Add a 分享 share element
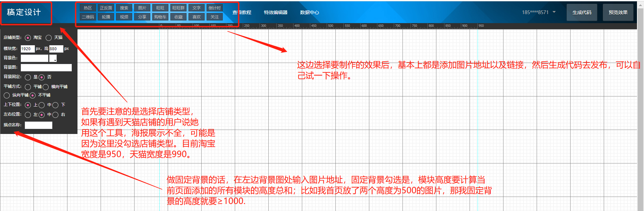This screenshot has width=644, height=211. click(x=142, y=17)
